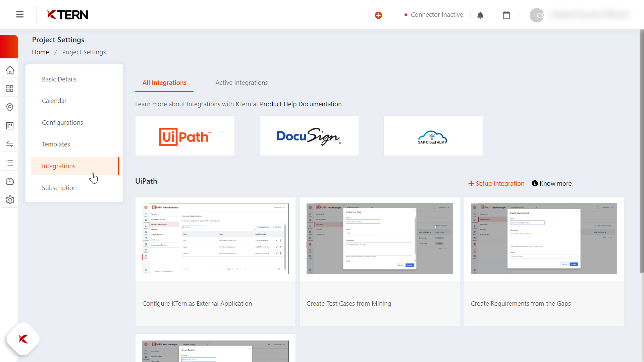Open the gauge speedometer icon in sidebar
The width and height of the screenshot is (644, 362).
coord(10,181)
